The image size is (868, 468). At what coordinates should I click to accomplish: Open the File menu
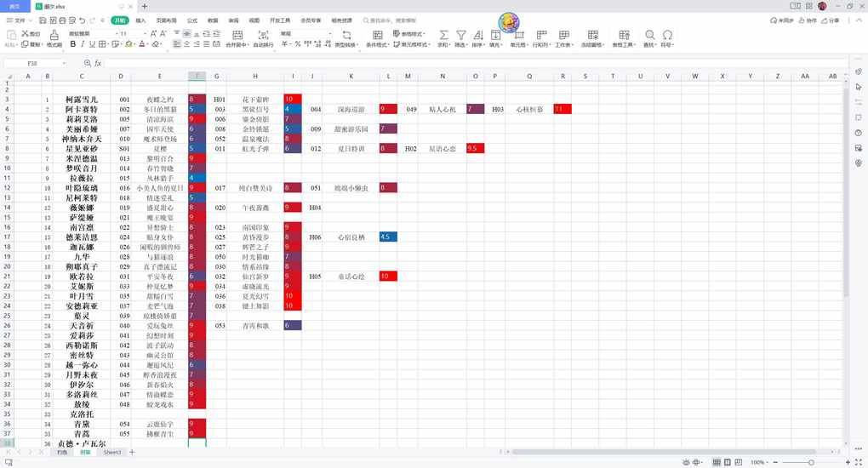pyautogui.click(x=19, y=20)
